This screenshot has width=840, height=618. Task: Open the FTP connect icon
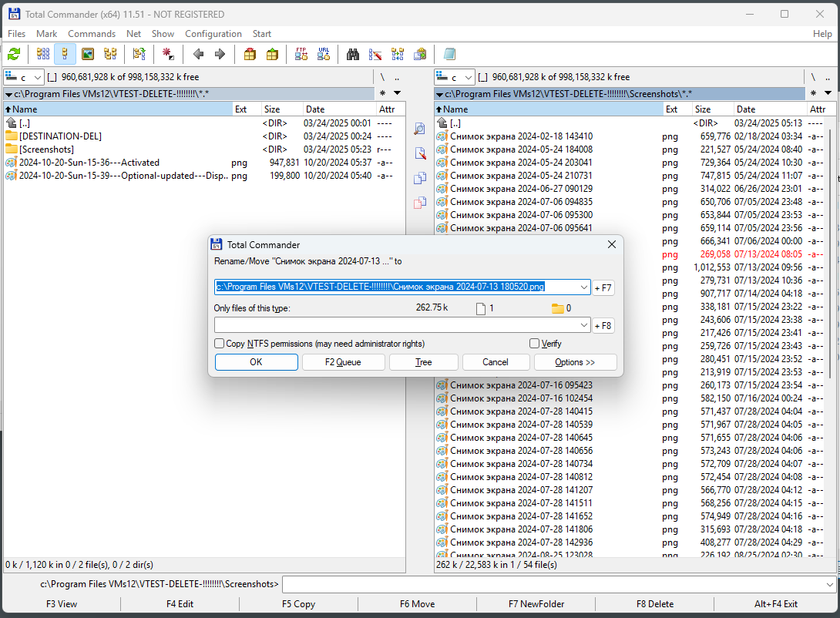[x=301, y=54]
